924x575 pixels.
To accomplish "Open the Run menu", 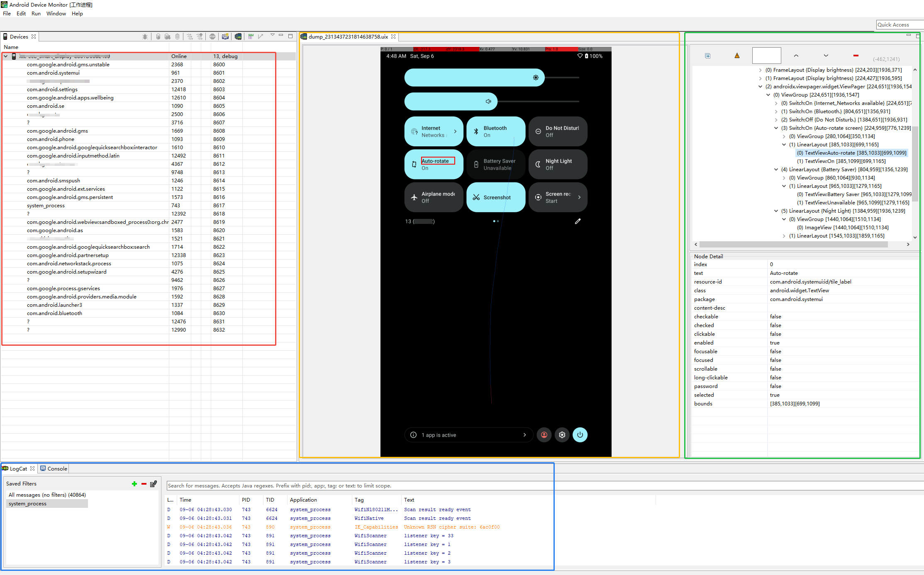I will [x=36, y=13].
